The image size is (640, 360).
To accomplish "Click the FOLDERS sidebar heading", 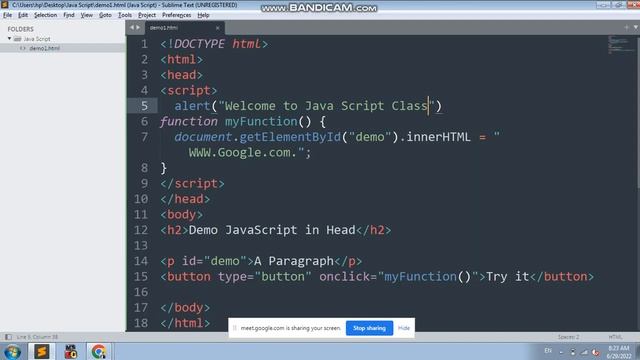I will pos(20,29).
